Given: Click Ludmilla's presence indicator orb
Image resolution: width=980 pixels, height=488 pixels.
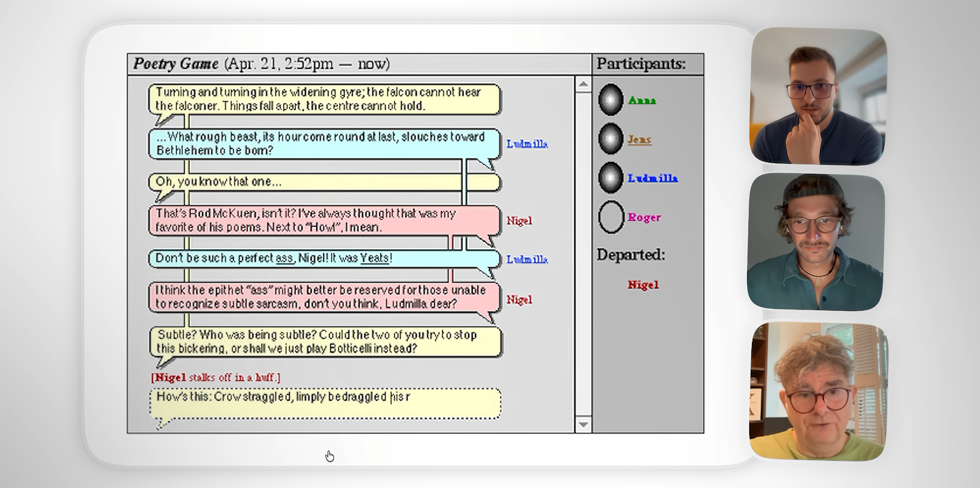Looking at the screenshot, I should pos(610,178).
